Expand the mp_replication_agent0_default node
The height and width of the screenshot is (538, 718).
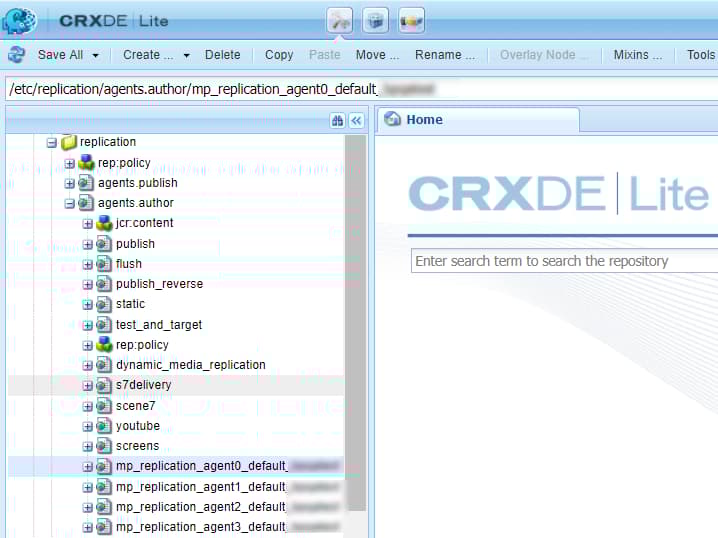[87, 467]
